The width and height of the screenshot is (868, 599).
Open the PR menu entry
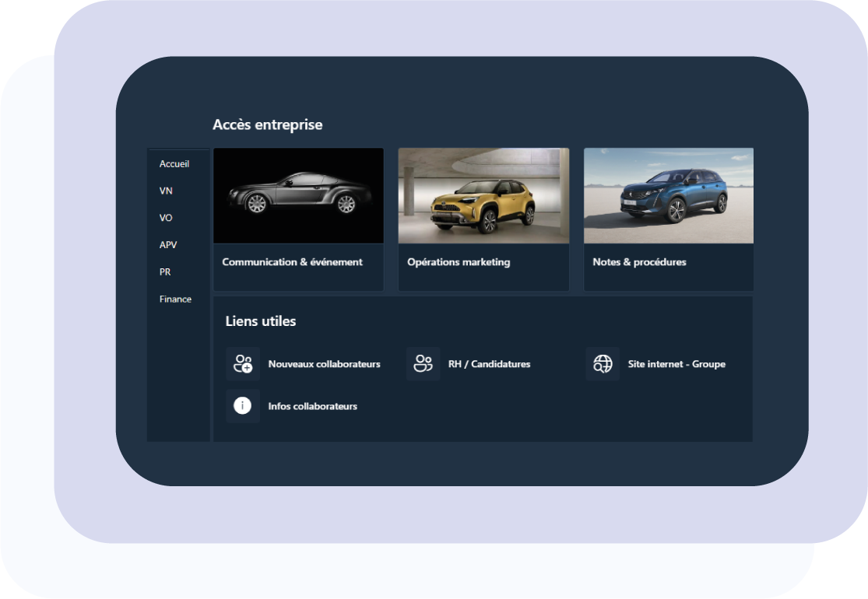(165, 272)
